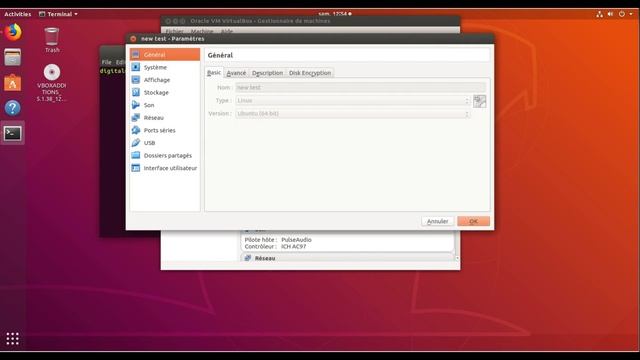Switch to the Avancé tab
The height and width of the screenshot is (360, 640).
(236, 73)
